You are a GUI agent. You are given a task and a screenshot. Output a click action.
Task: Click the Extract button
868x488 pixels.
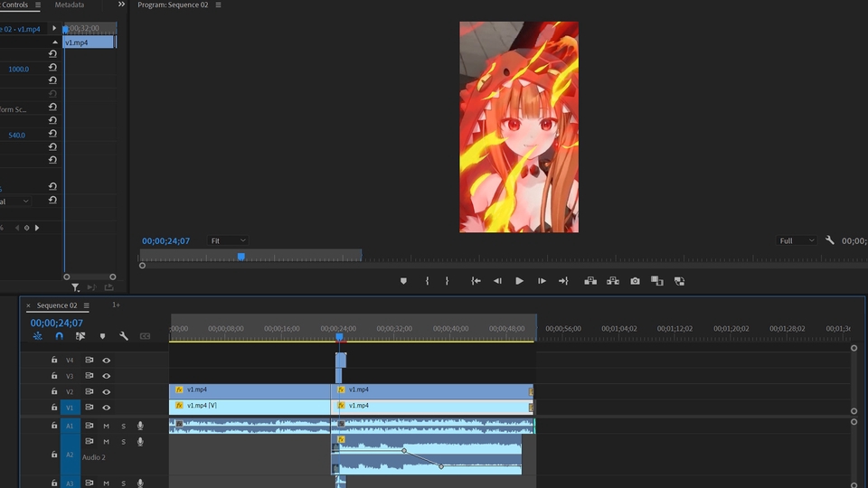coord(613,281)
